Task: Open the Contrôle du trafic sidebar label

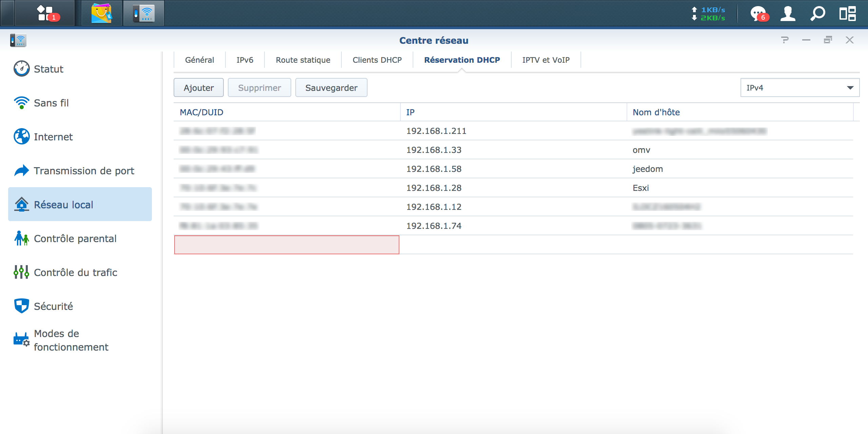Action: (x=76, y=272)
